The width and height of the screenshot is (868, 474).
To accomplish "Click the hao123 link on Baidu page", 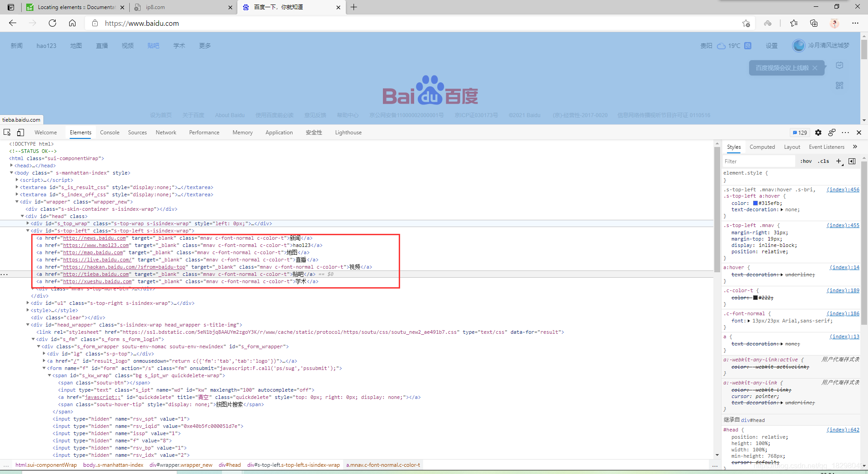I will tap(47, 46).
